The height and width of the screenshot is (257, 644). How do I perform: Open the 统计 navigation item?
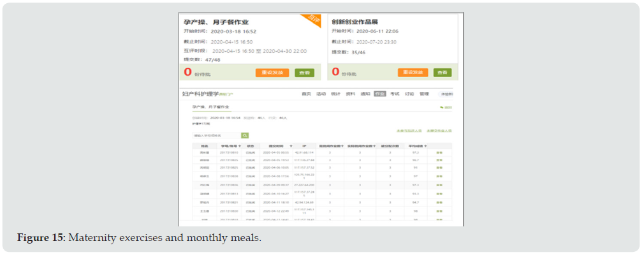(x=336, y=94)
